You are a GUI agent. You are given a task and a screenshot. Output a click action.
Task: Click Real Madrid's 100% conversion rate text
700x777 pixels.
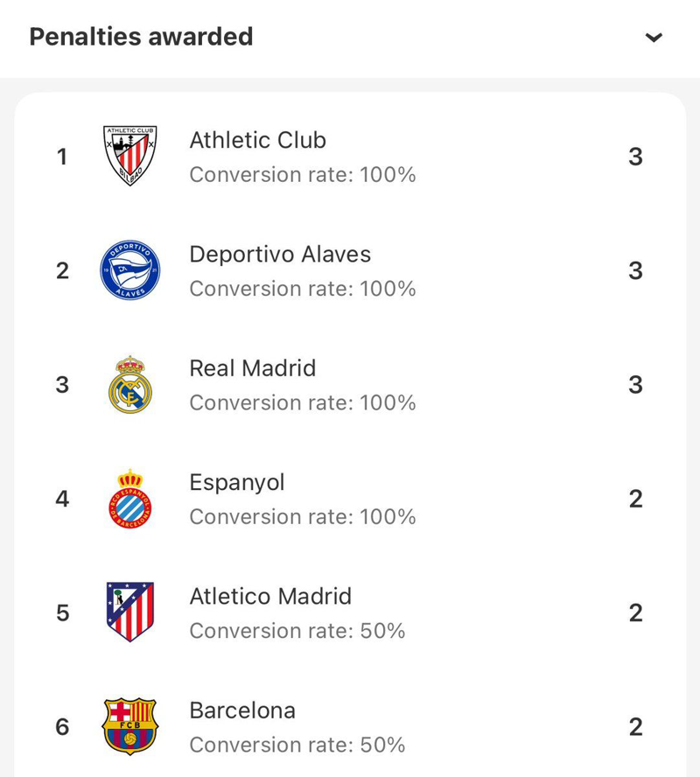(303, 402)
